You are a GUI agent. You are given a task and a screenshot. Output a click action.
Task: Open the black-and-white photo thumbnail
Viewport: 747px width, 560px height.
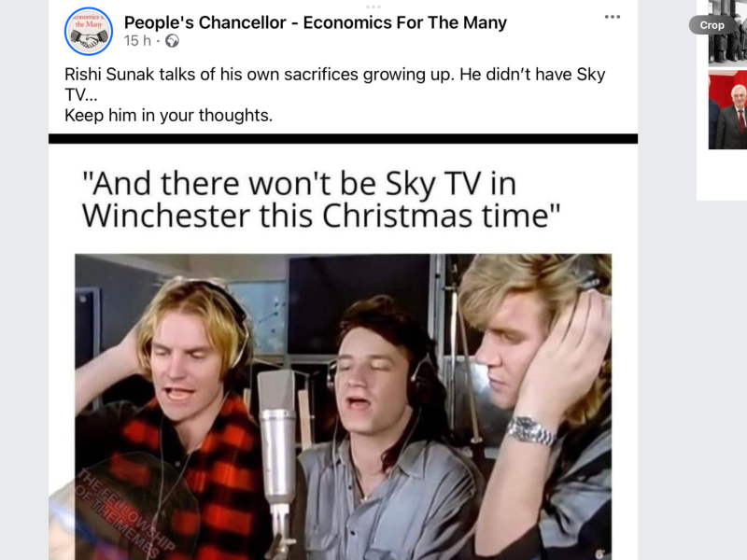(727, 33)
